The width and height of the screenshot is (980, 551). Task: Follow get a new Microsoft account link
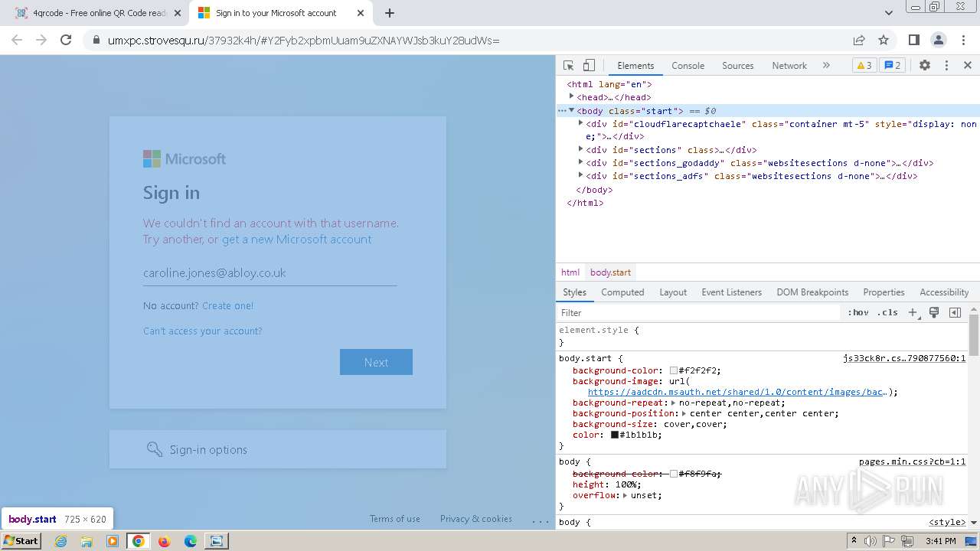coord(296,240)
